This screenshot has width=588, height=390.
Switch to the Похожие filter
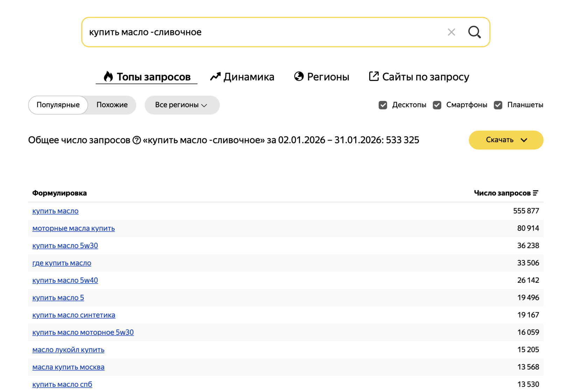click(112, 105)
